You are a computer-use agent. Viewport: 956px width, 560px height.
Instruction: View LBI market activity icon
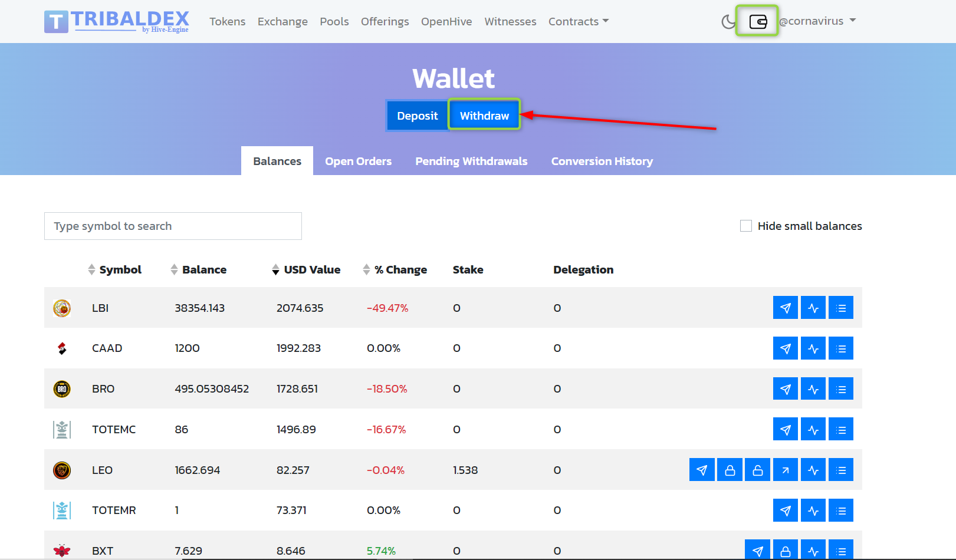coord(813,308)
